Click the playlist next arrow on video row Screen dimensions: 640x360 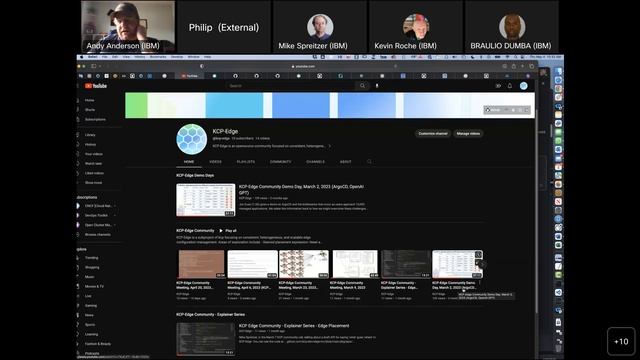click(x=482, y=264)
